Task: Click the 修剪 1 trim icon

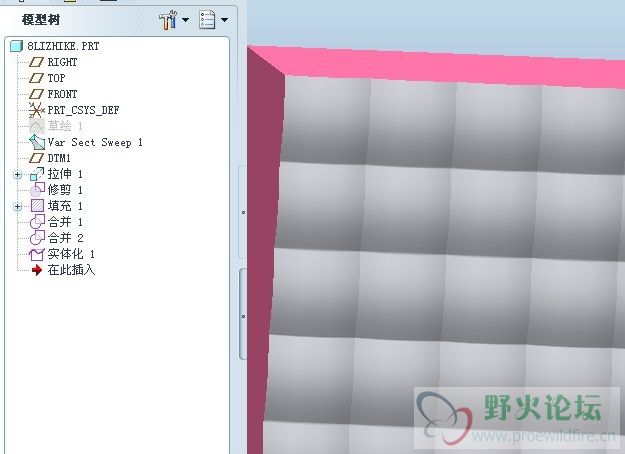Action: click(37, 190)
